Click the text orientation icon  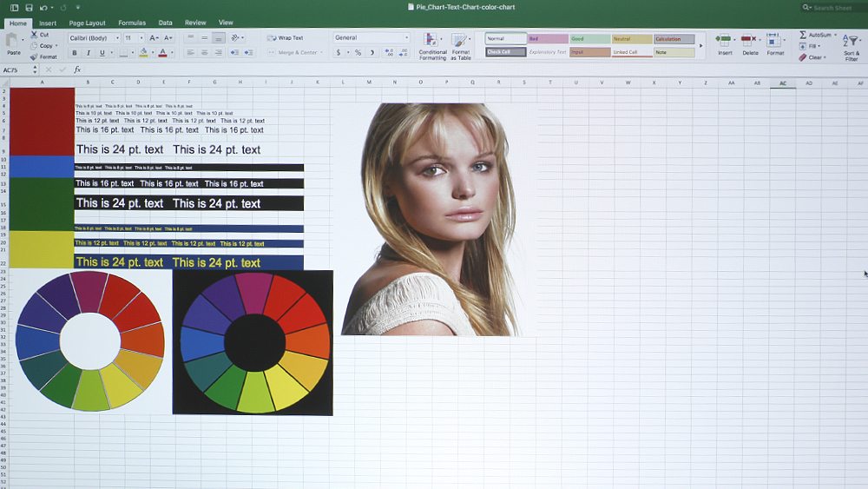tap(236, 37)
